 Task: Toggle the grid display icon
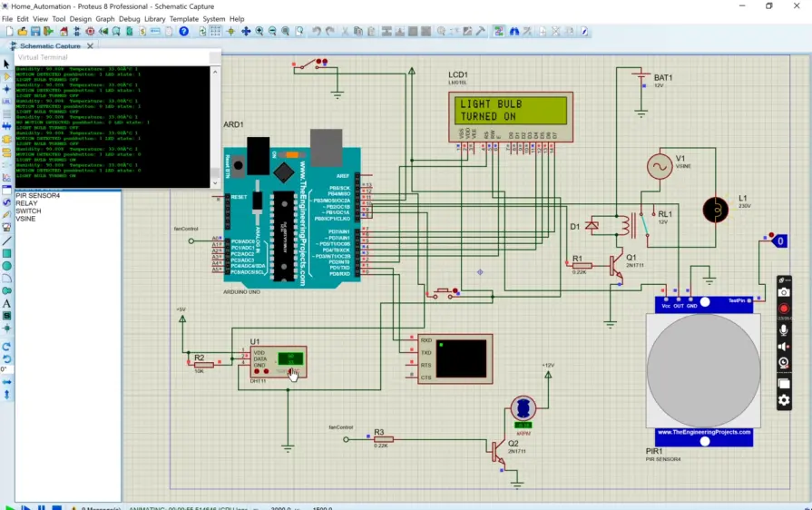click(x=215, y=32)
